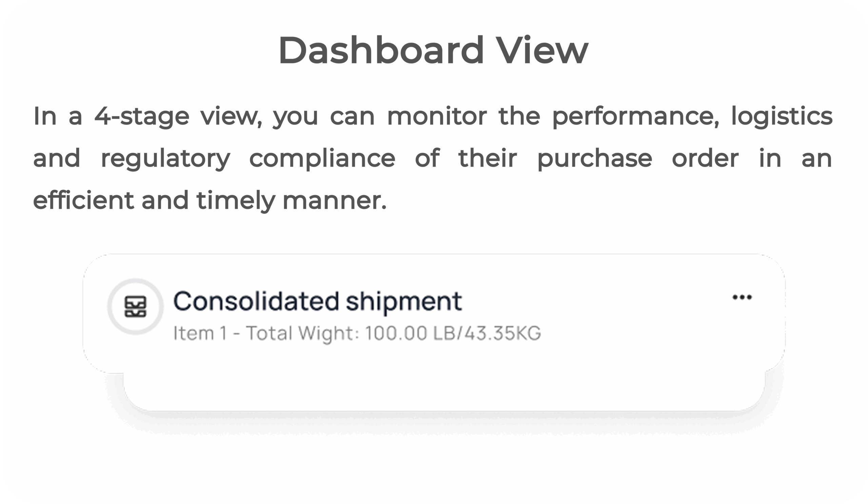Click the Dashboard View heading

click(433, 50)
